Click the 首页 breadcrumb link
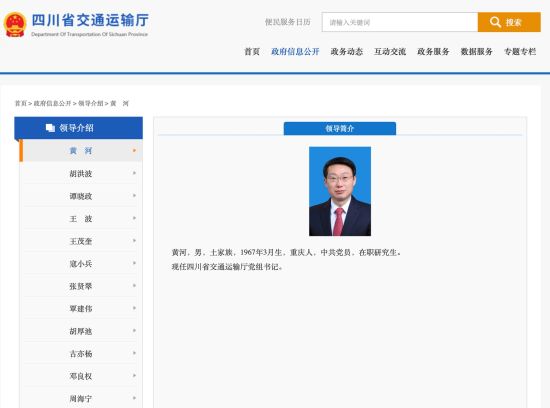This screenshot has width=550, height=408. (x=21, y=103)
